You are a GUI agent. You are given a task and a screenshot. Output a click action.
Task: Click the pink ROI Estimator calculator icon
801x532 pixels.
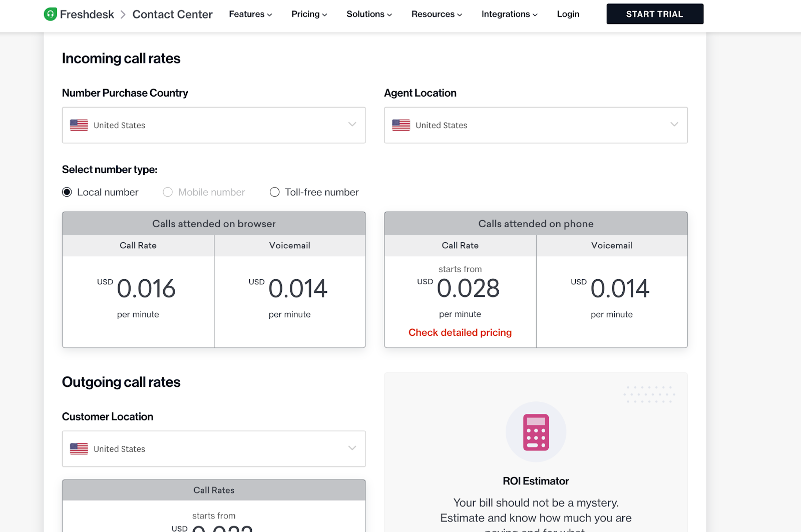click(536, 432)
